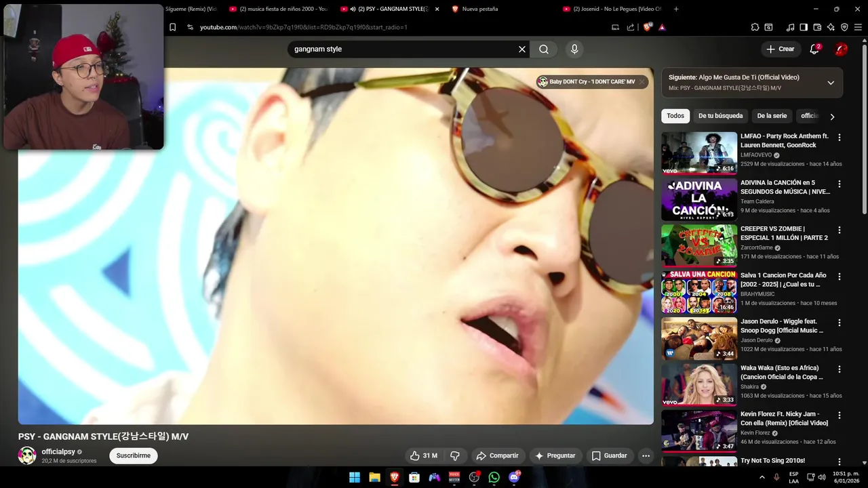This screenshot has height=488, width=868.
Task: Open the account avatar menu
Action: (x=842, y=49)
